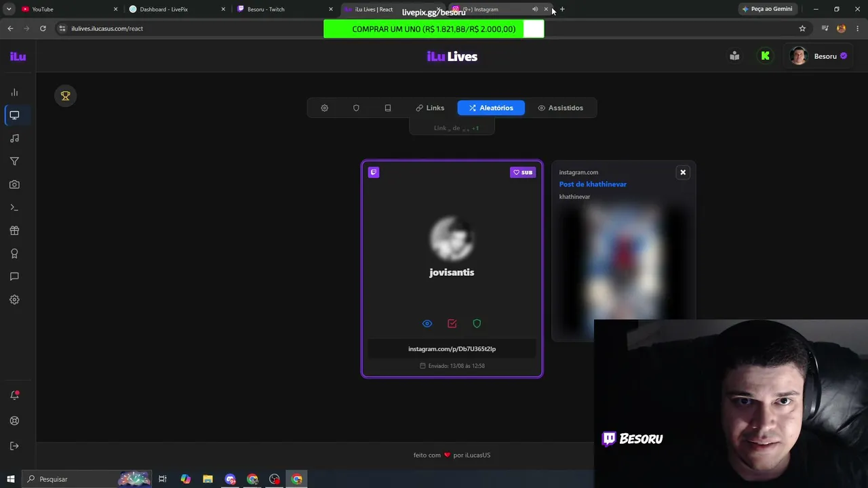Open the Windows Start menu
868x488 pixels.
tap(9, 479)
